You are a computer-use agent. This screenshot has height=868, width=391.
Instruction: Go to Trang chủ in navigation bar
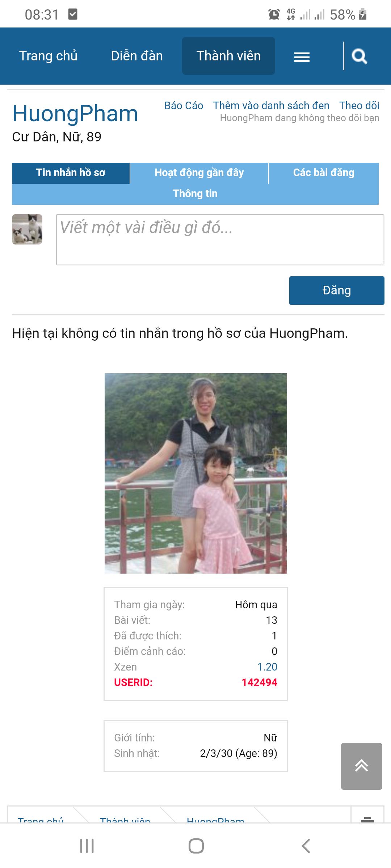point(48,56)
